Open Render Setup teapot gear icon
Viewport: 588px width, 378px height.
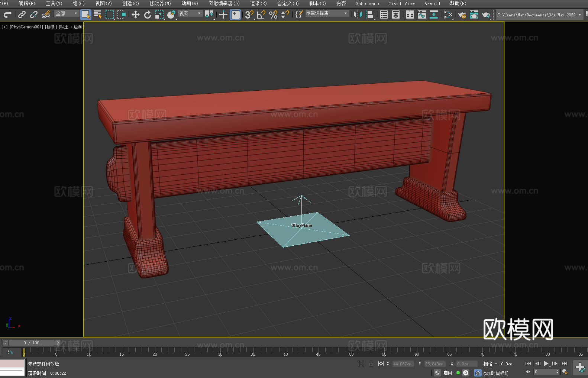pyautogui.click(x=462, y=14)
